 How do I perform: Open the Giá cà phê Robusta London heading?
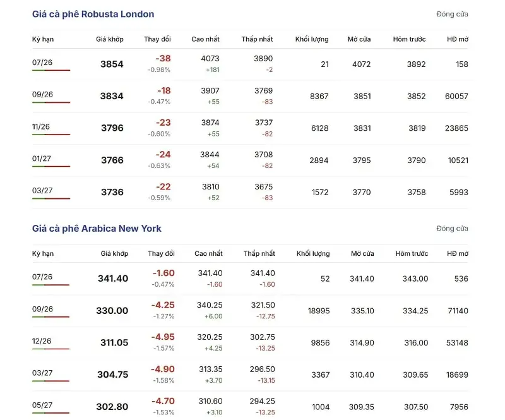[x=93, y=14]
